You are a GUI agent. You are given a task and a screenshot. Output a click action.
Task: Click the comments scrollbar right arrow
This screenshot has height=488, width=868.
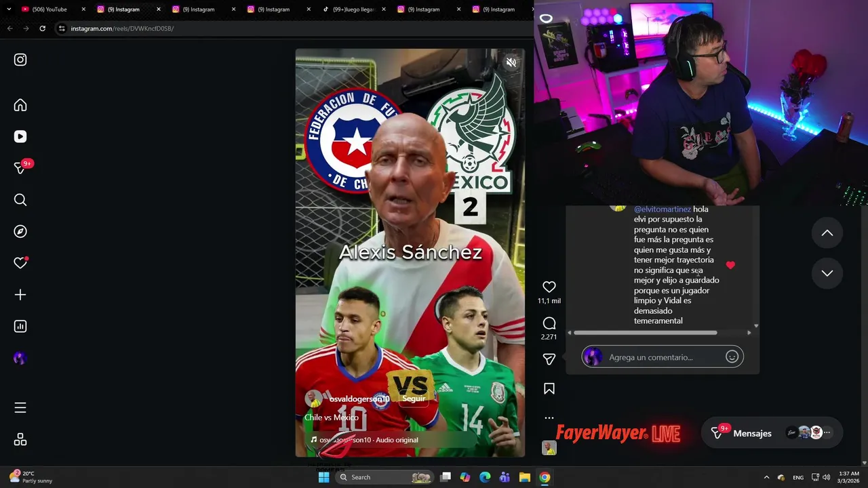(749, 333)
